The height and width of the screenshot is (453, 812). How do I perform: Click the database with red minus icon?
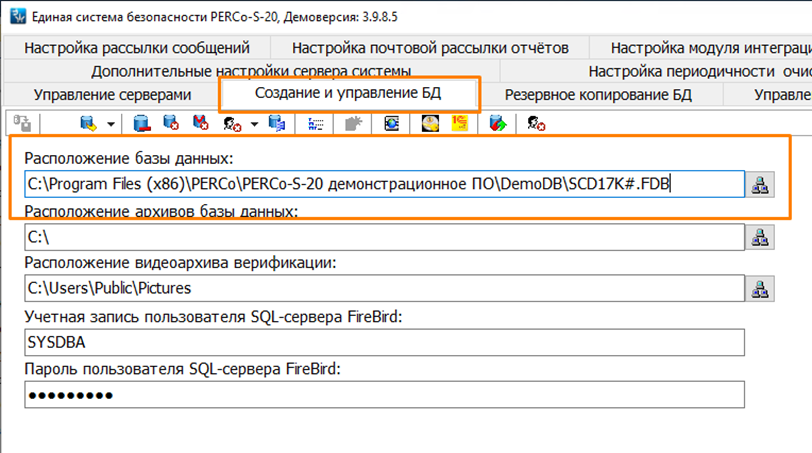tap(143, 123)
